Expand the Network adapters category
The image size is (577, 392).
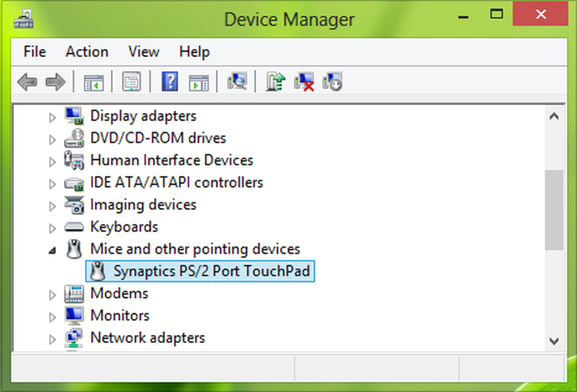pyautogui.click(x=52, y=338)
